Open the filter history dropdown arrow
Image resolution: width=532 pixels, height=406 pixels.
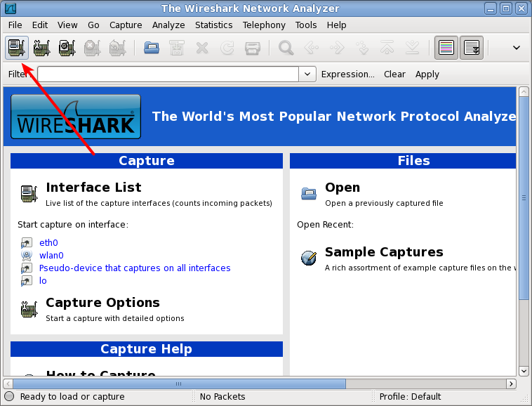click(307, 74)
